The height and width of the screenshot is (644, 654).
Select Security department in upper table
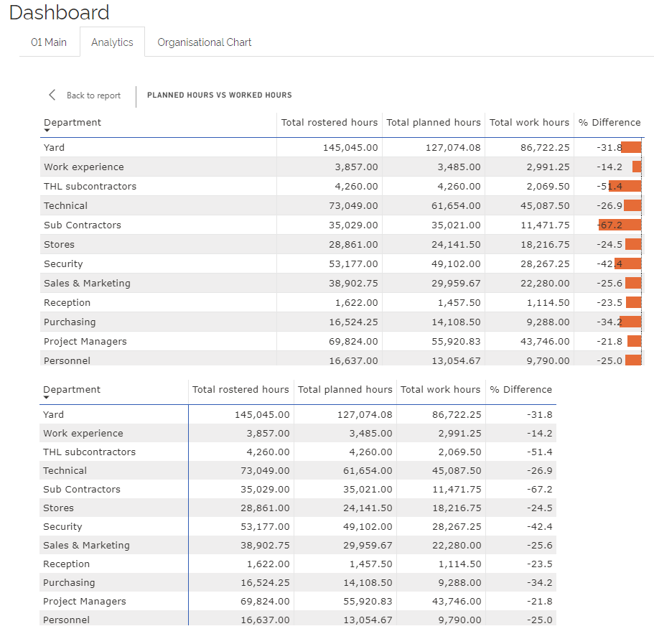coord(63,263)
